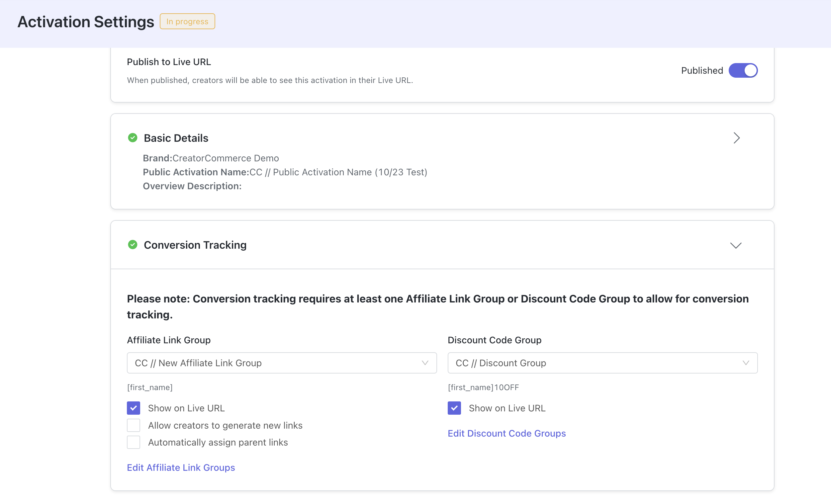This screenshot has height=504, width=831.
Task: Expand the Basic Details section chevron
Action: click(736, 138)
